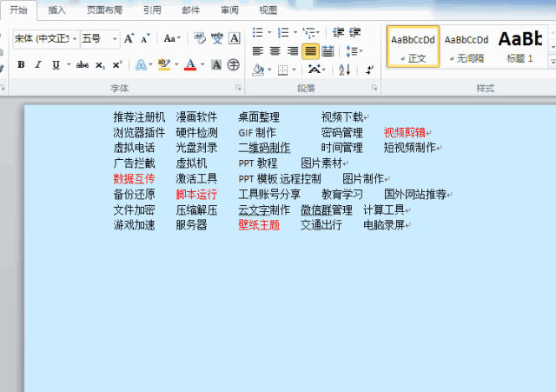
Task: Shrink font size button
Action: click(145, 38)
